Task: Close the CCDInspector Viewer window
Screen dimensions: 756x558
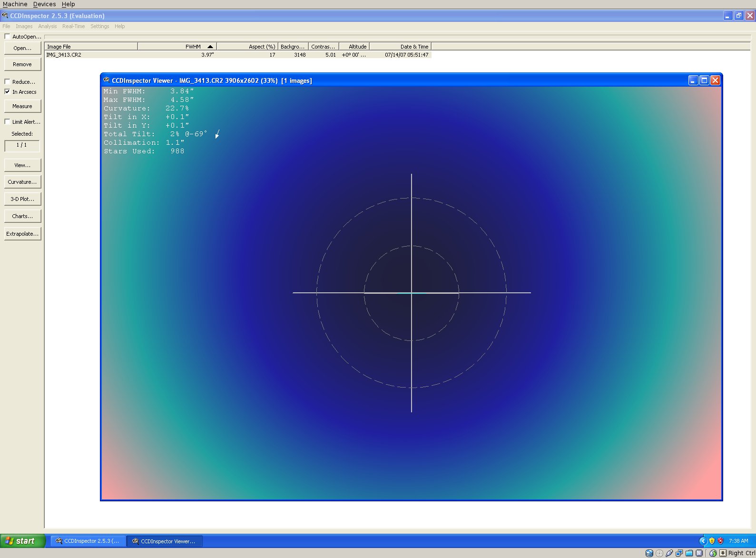Action: 715,80
